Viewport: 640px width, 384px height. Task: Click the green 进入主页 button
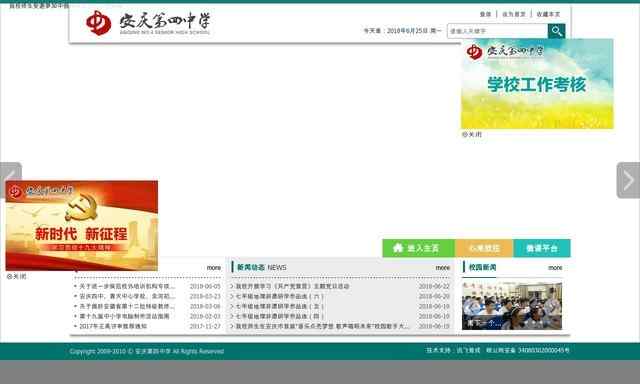click(x=419, y=248)
